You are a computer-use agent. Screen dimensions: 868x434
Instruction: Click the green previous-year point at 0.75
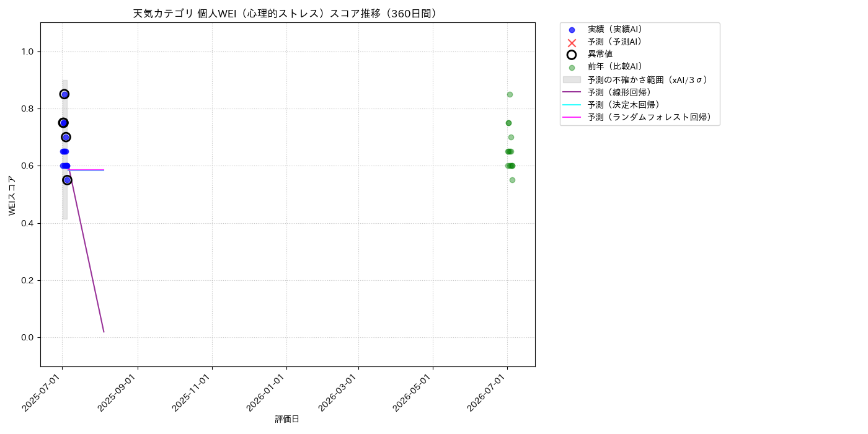(x=508, y=123)
